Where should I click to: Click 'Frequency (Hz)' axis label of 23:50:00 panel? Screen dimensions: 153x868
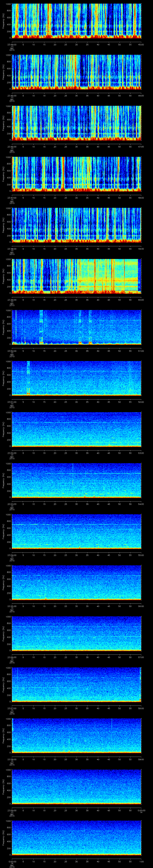coord(3,327)
